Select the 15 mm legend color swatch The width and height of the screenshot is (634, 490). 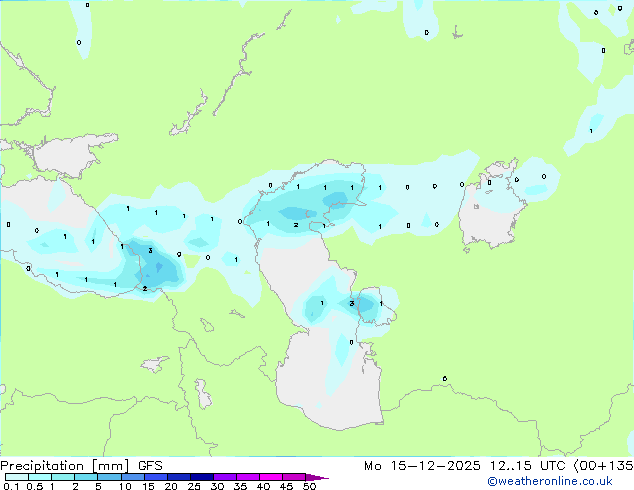[155, 477]
